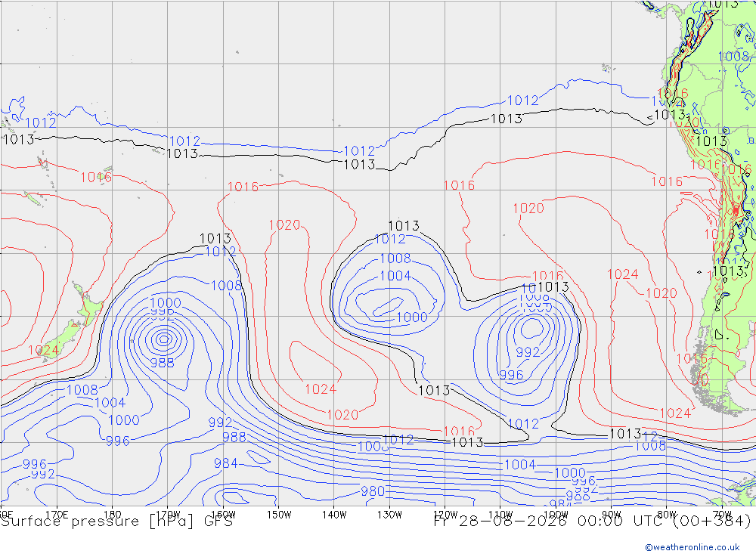Click the 120W longitude axis label
The image size is (756, 554).
(x=445, y=515)
